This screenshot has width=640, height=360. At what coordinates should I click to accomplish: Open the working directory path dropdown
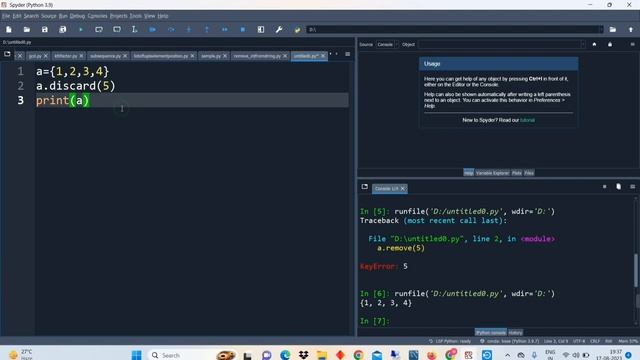click(600, 29)
